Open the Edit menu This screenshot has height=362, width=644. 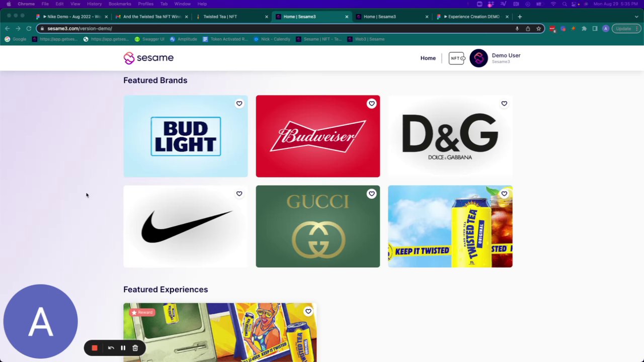coord(59,4)
